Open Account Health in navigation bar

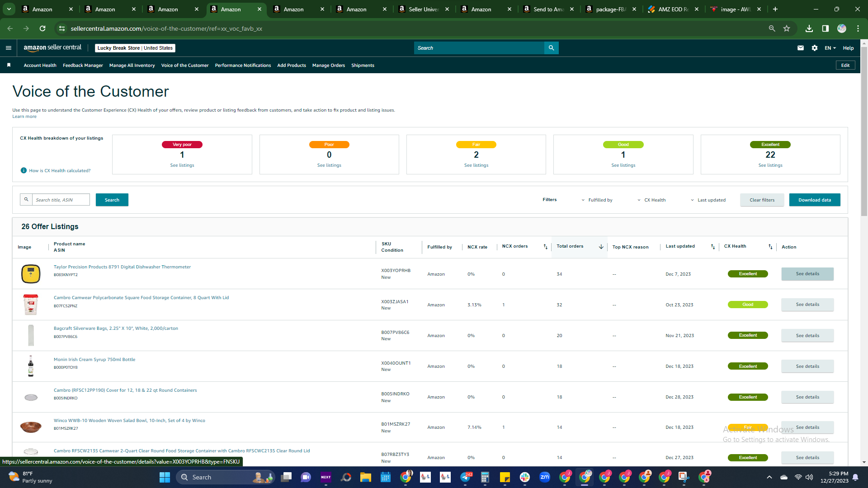point(40,66)
